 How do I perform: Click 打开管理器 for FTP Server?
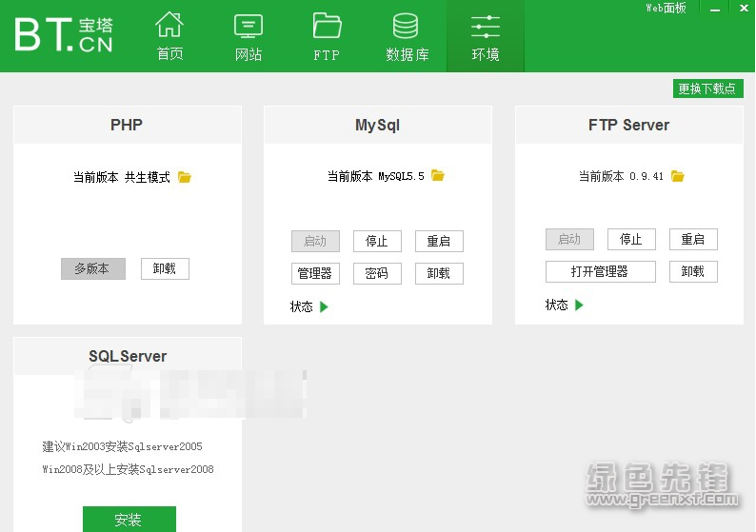point(600,271)
